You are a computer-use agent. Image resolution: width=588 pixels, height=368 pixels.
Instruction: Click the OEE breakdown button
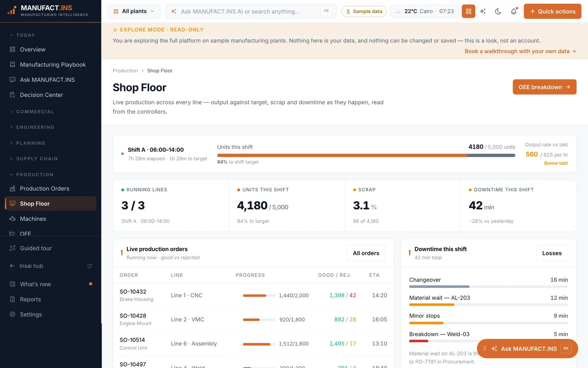pos(544,87)
